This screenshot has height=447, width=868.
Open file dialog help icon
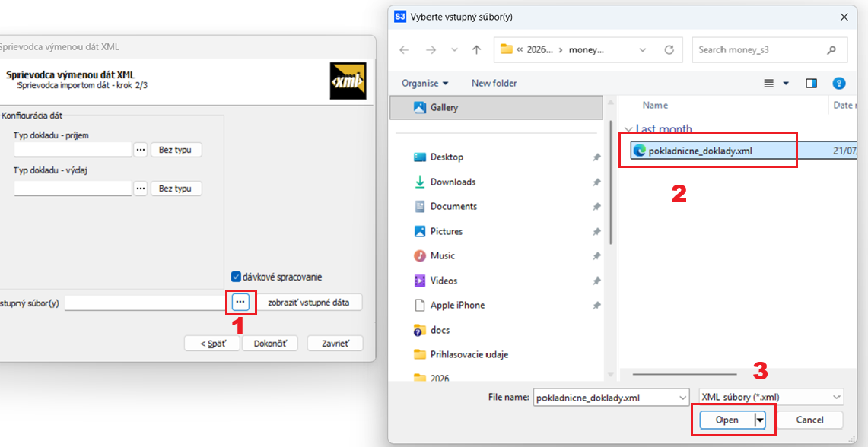tap(839, 84)
